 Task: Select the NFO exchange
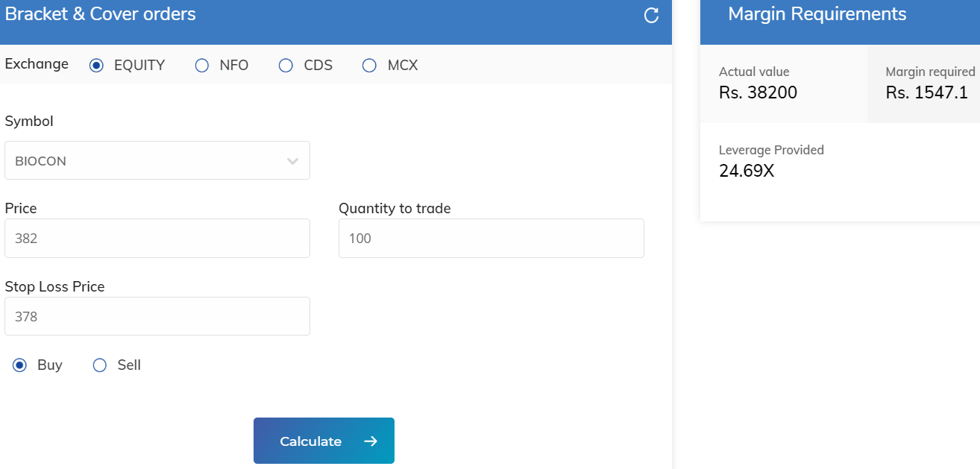coord(201,66)
